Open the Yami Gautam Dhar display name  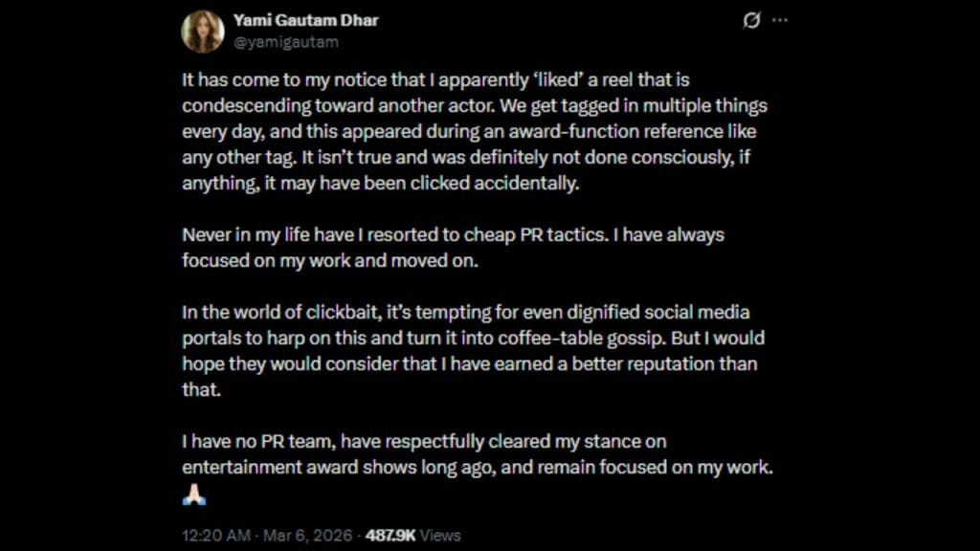tap(305, 20)
